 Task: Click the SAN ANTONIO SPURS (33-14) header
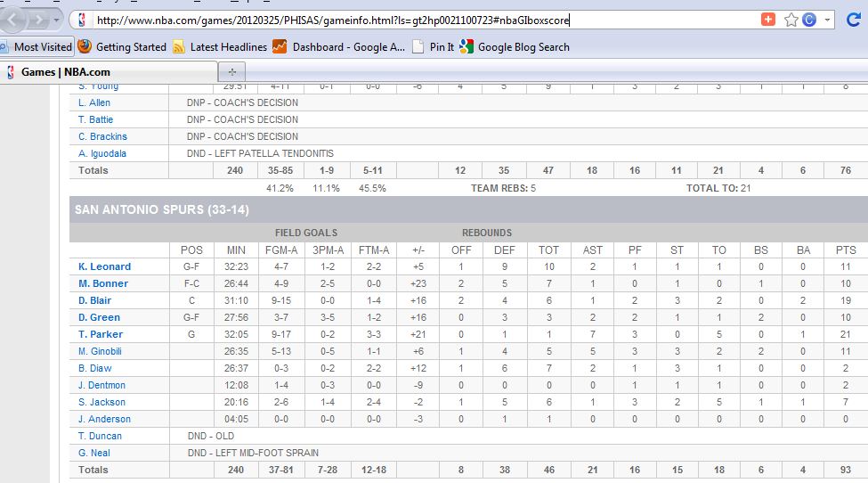pos(162,210)
